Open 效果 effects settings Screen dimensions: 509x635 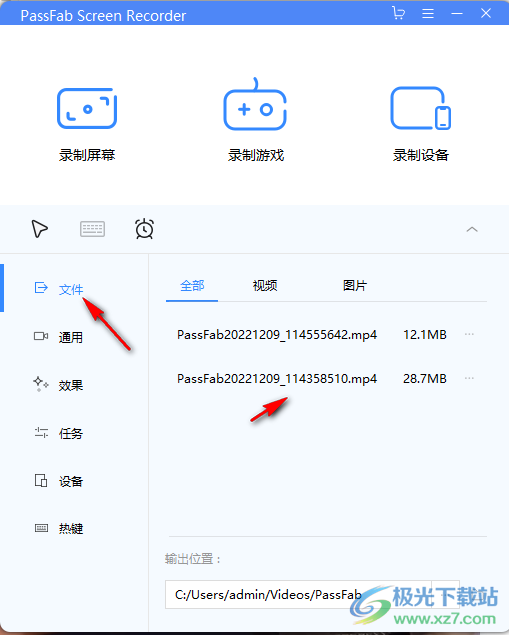71,385
